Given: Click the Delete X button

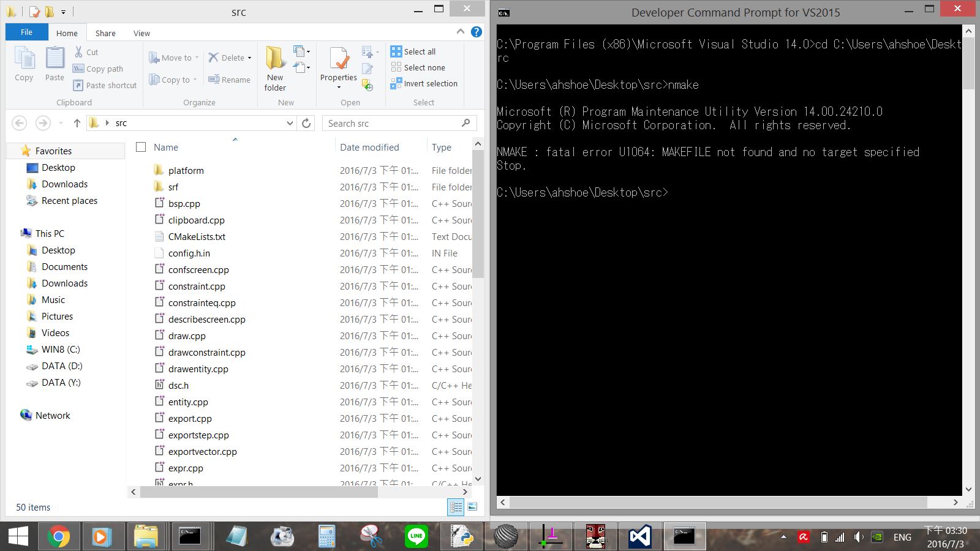Looking at the screenshot, I should [x=225, y=58].
